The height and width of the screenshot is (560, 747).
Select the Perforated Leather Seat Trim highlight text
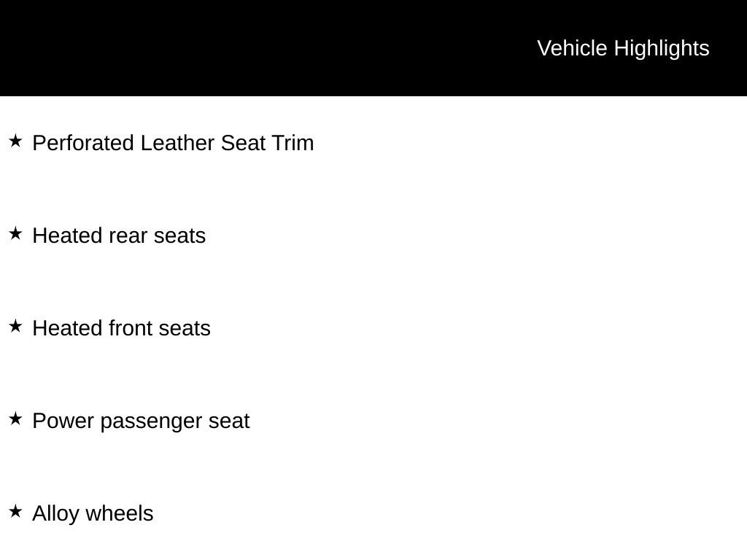(173, 143)
